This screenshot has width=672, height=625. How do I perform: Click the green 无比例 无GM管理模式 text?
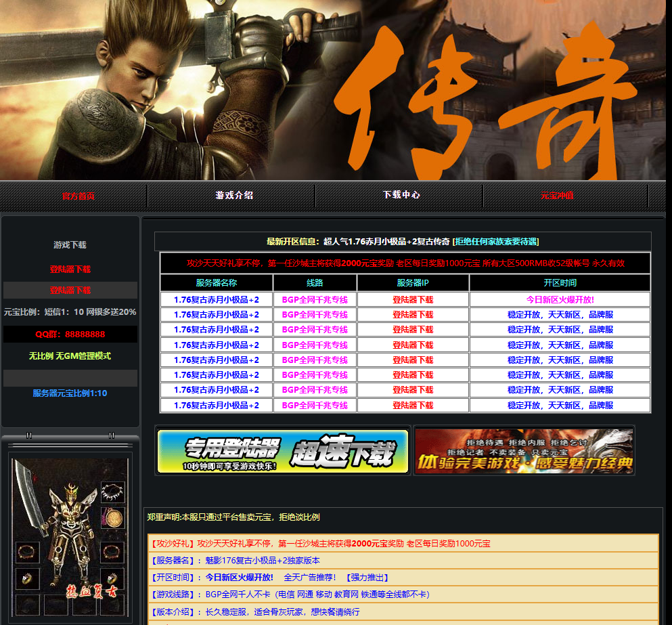click(70, 356)
